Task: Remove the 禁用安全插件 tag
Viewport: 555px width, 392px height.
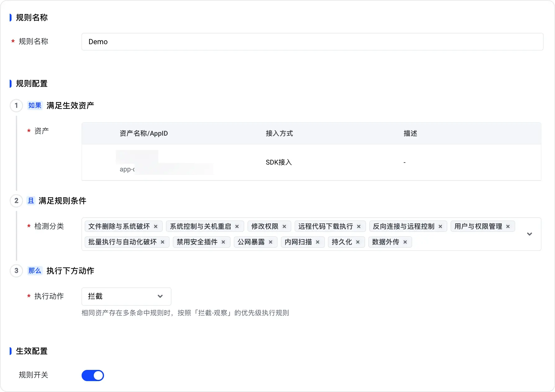Action: 223,242
